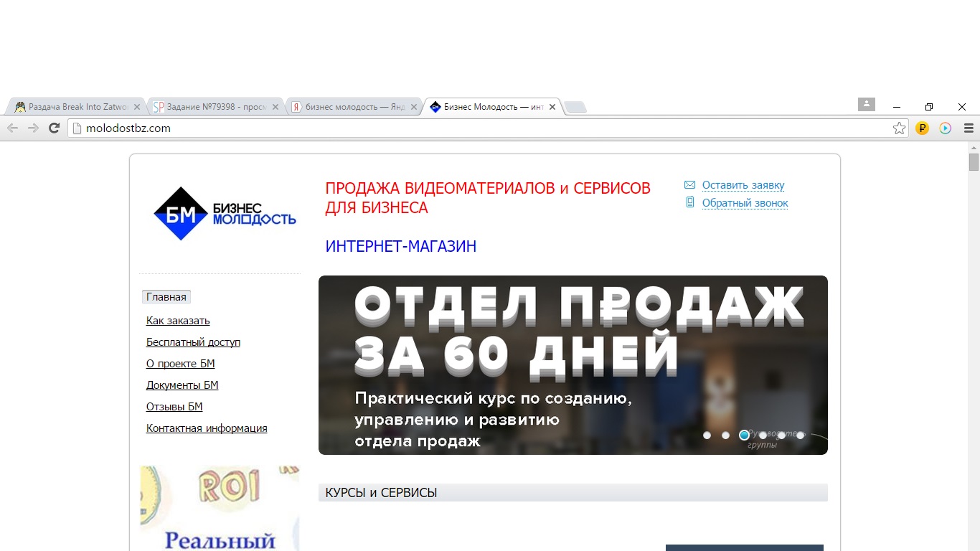Reload the molodostbz.com page
The width and height of the screenshot is (980, 551).
[x=54, y=128]
